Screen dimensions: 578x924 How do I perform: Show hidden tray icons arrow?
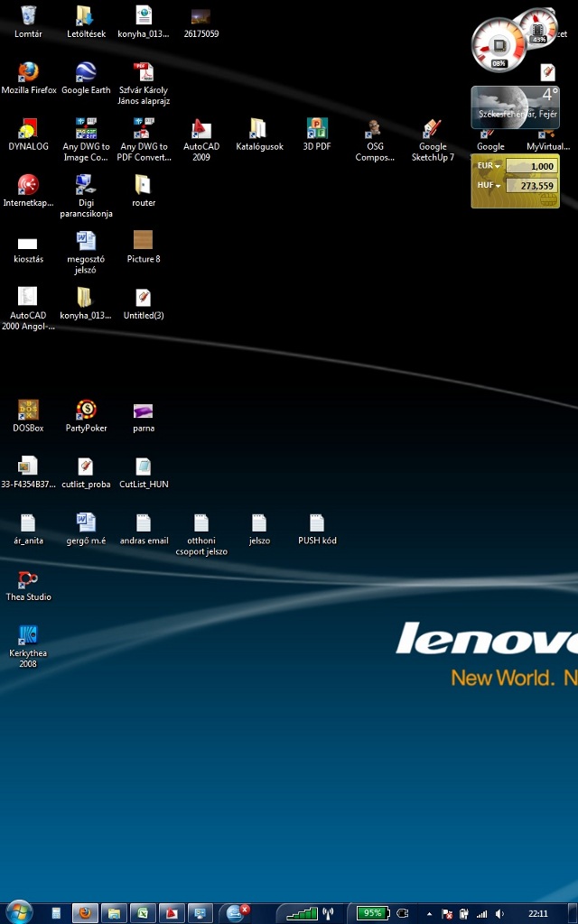(429, 914)
